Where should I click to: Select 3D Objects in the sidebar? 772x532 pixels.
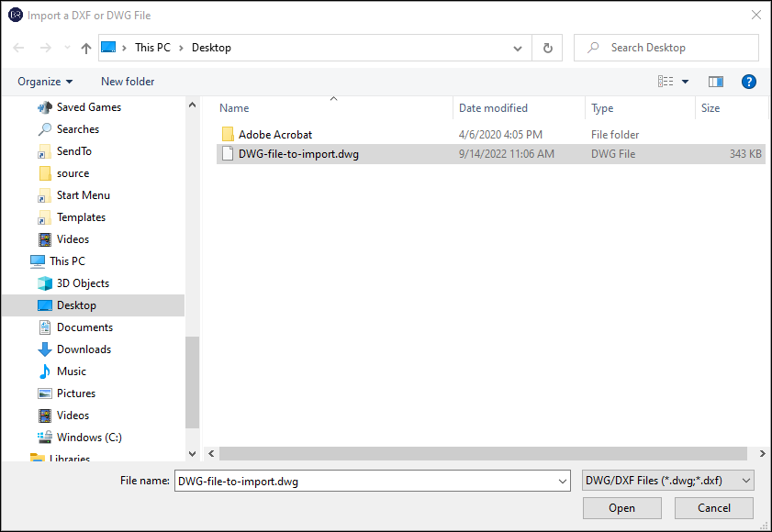coord(83,283)
